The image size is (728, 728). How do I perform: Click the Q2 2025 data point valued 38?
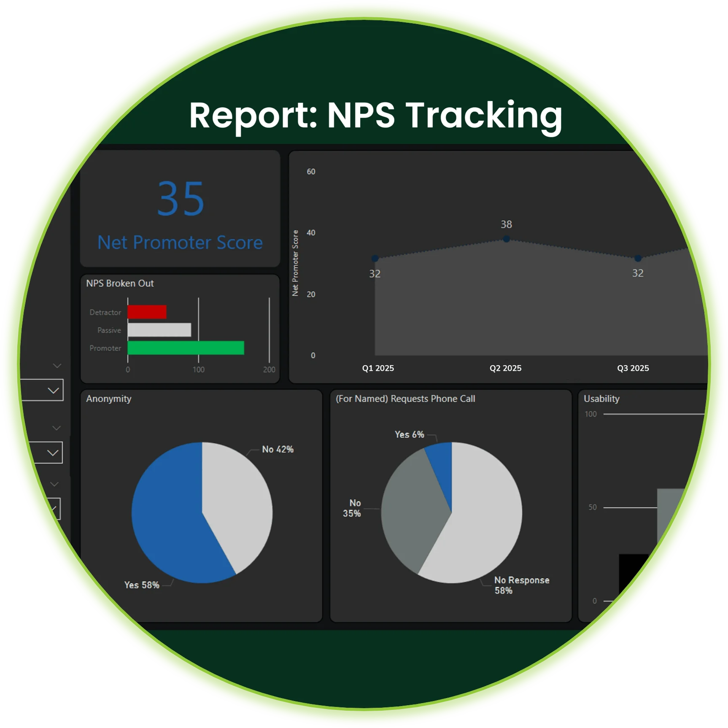click(507, 239)
